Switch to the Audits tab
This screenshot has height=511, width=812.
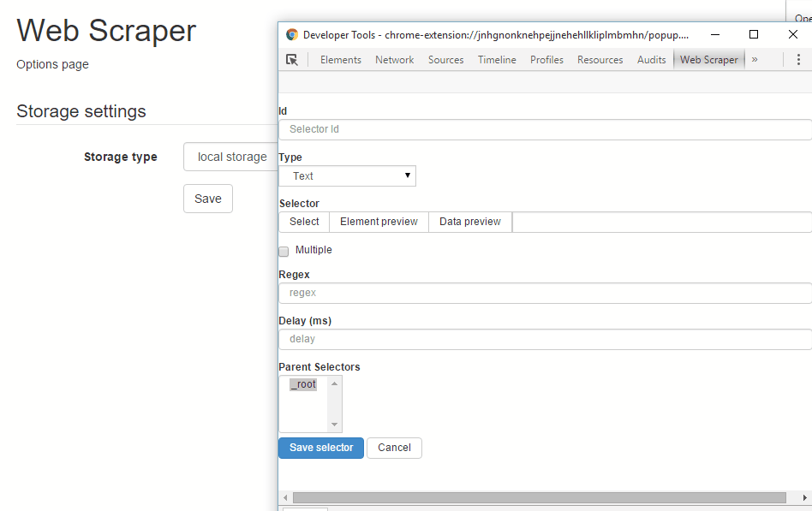point(652,60)
